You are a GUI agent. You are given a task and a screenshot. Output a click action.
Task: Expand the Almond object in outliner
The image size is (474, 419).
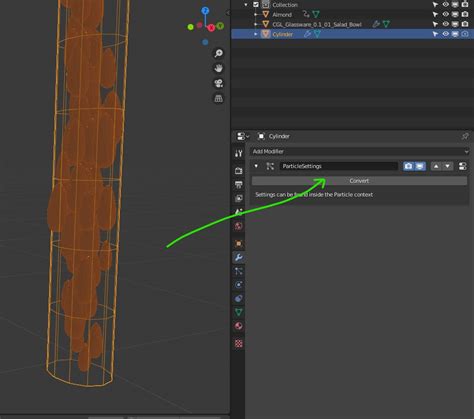coord(256,14)
